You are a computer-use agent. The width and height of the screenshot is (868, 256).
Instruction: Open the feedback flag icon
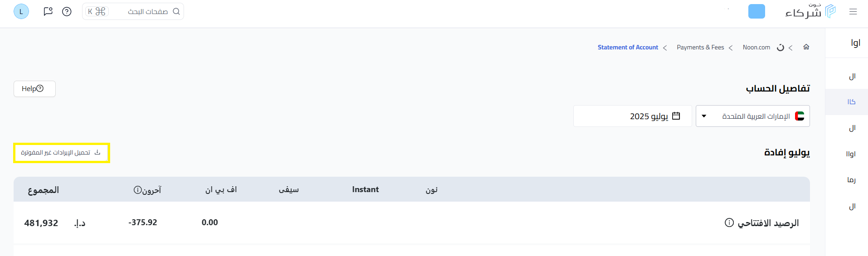[x=48, y=11]
